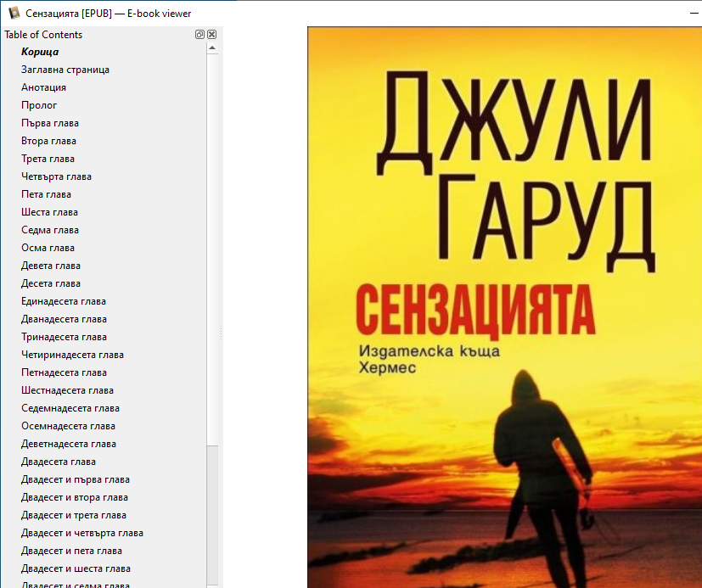The width and height of the screenshot is (702, 588).
Task: Select Десета глава
Action: point(51,283)
